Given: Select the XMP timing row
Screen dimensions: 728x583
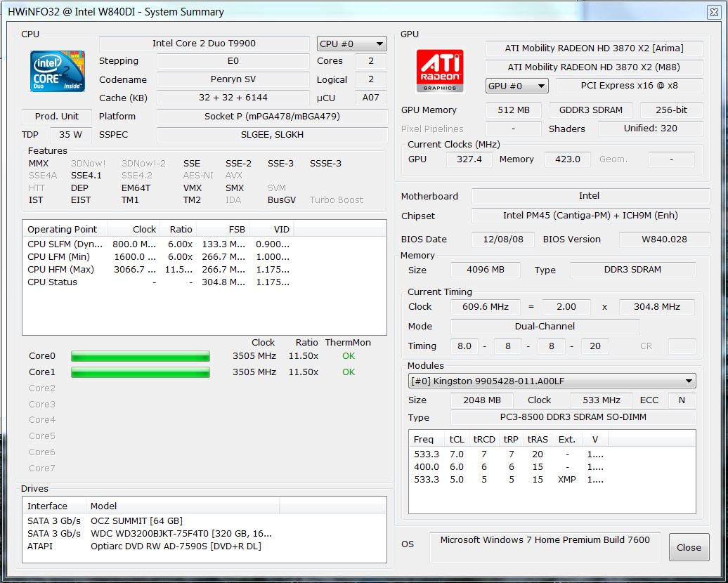Looking at the screenshot, I should (x=508, y=480).
